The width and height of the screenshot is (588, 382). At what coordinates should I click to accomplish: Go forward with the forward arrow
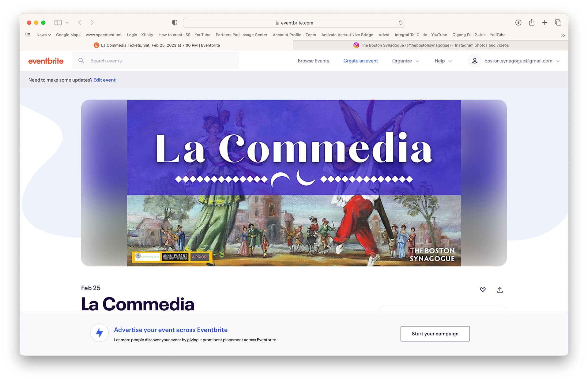click(x=92, y=23)
